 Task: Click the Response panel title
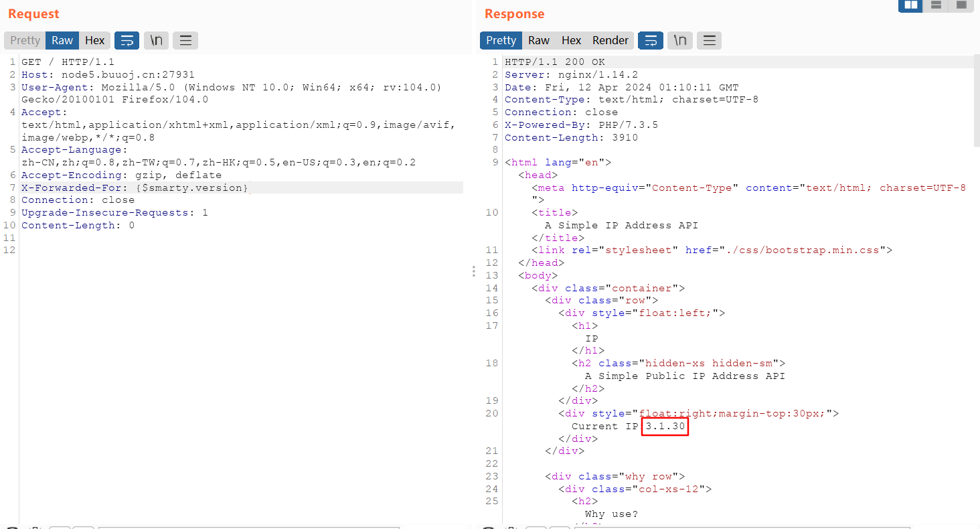(x=514, y=13)
